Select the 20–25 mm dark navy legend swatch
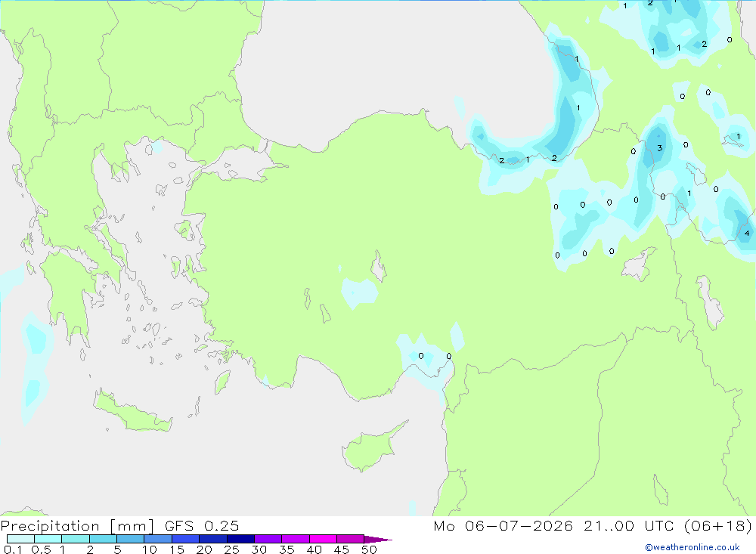This screenshot has height=554, width=756. click(213, 539)
